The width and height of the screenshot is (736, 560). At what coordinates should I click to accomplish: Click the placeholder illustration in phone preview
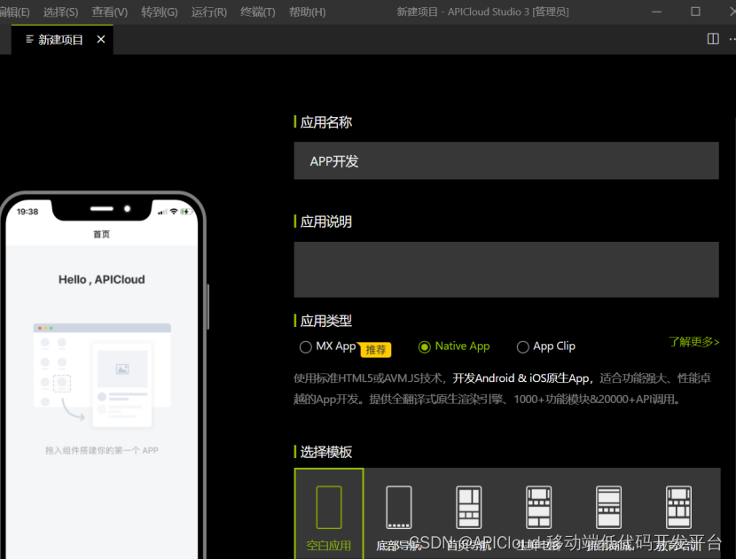coord(102,375)
